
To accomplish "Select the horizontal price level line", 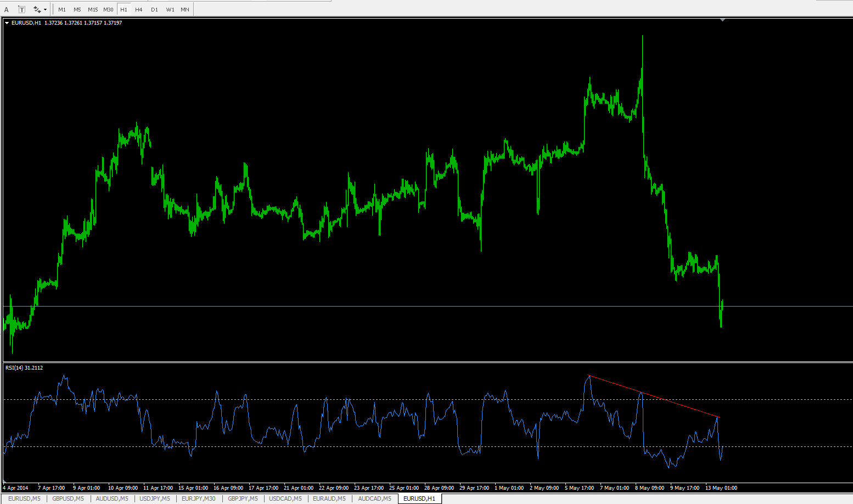I will (428, 306).
